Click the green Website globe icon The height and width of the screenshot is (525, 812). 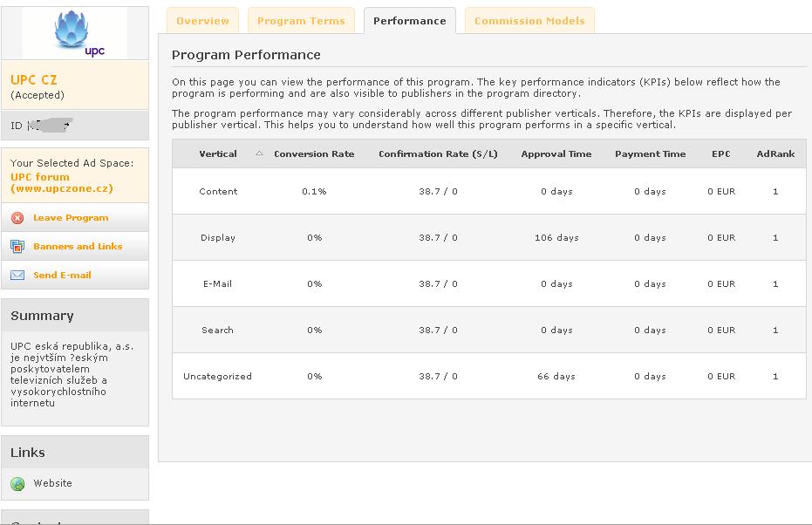(17, 484)
